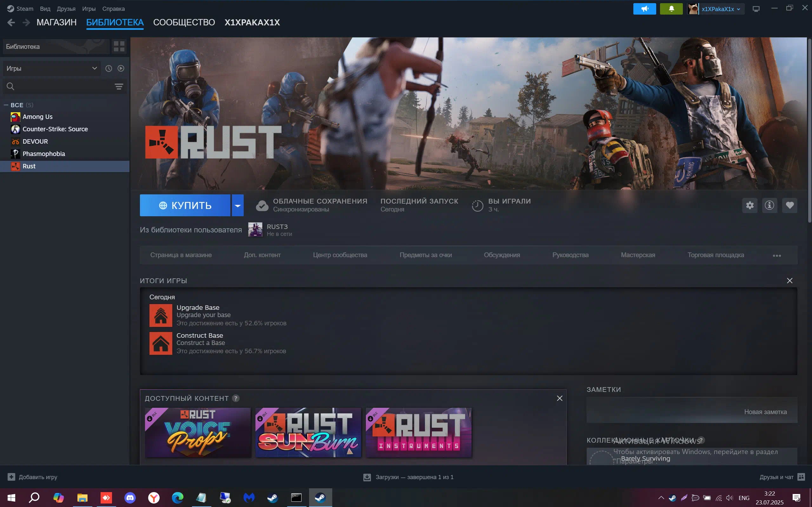This screenshot has width=812, height=507.
Task: Close the available content panel
Action: click(560, 398)
